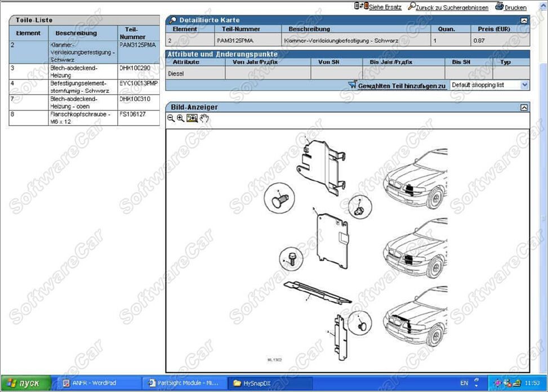The width and height of the screenshot is (548, 392).
Task: Click the search results magnifier icon
Action: coord(412,7)
